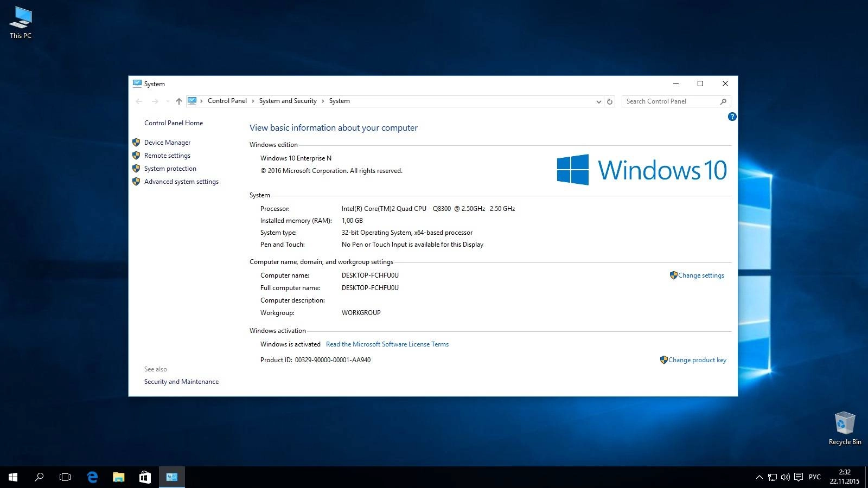Expand chevron after System and Security breadcrumb
Viewport: 868px width, 488px height.
(323, 101)
